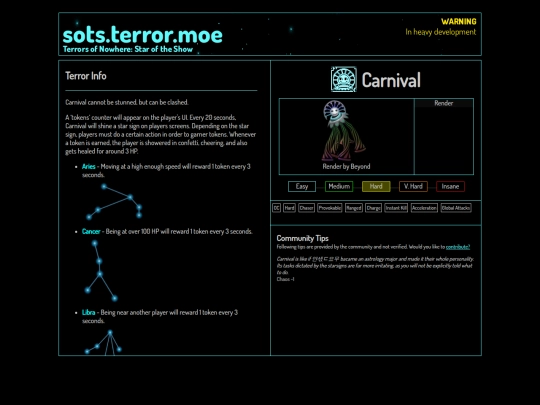Click the Terror Info heading

[x=86, y=76]
